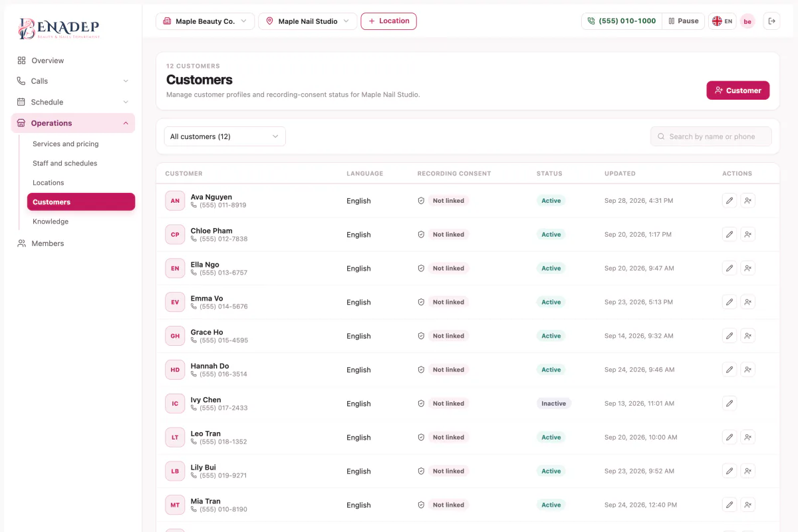Edit Ivy Chen using the pencil icon
This screenshot has width=798, height=532.
(x=730, y=403)
